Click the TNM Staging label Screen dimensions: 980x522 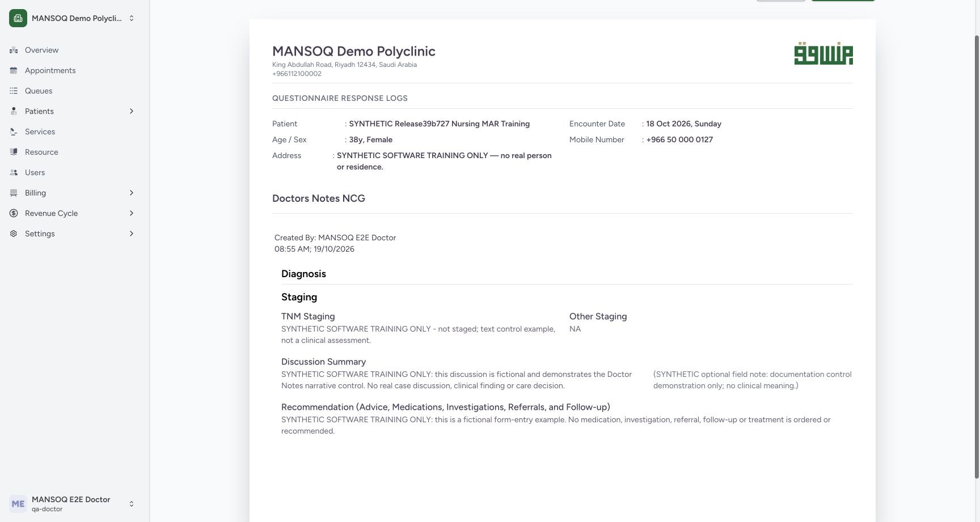point(308,316)
